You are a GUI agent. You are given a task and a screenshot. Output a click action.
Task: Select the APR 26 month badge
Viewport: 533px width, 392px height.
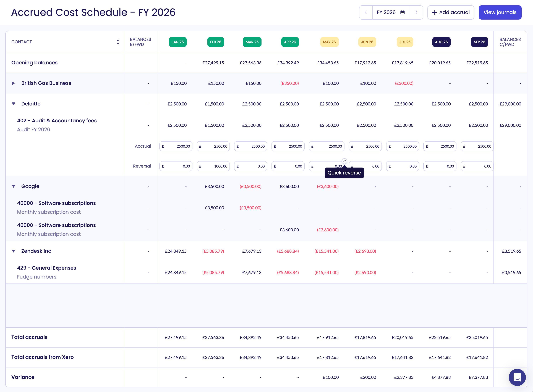click(x=290, y=42)
